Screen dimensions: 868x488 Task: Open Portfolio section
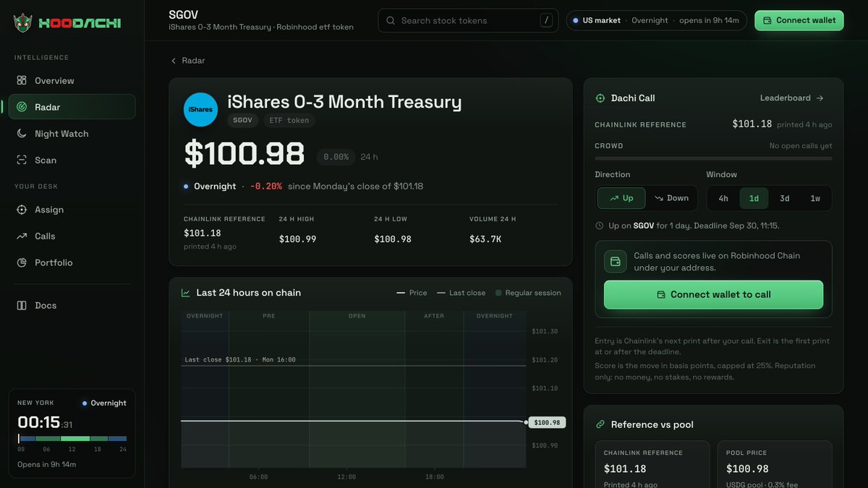(x=72, y=262)
